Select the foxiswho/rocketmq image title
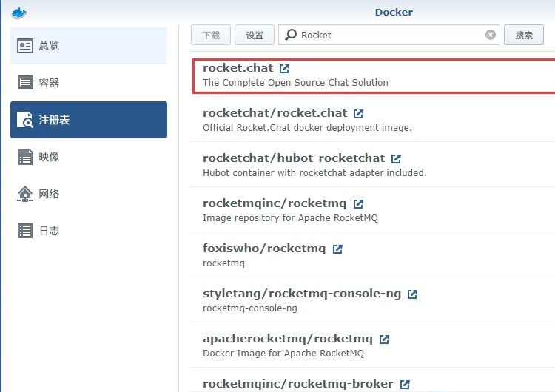Viewport: 555px width, 392px height. click(x=264, y=249)
